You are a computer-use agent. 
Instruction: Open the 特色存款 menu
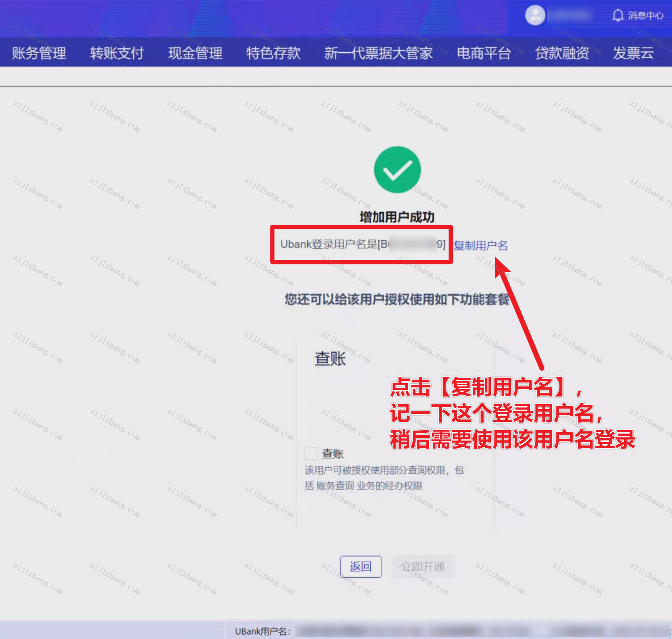(274, 53)
